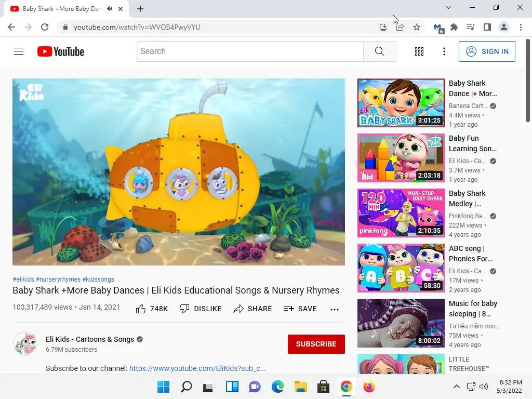Open the Share arrow option
Viewport: 532px width, 399px height.
click(253, 309)
